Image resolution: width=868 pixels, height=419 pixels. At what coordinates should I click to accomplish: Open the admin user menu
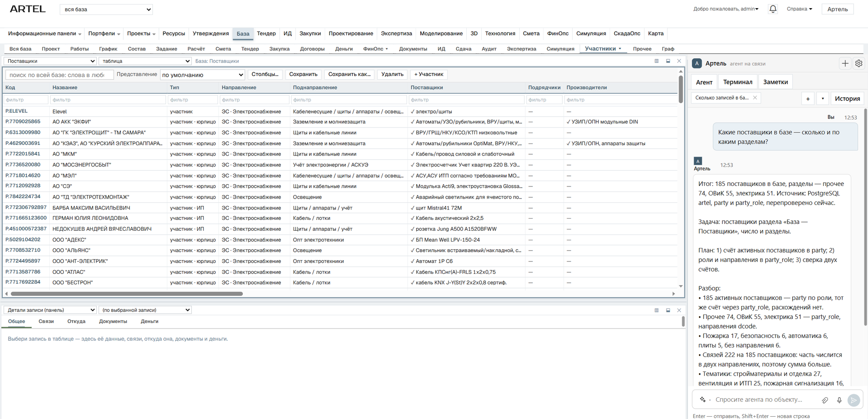(x=726, y=9)
